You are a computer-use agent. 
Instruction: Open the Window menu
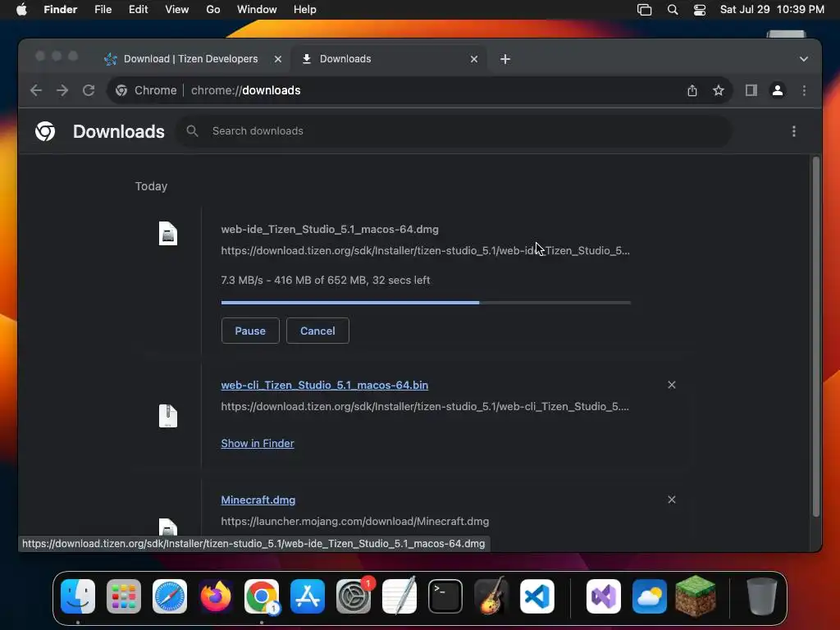pyautogui.click(x=257, y=10)
